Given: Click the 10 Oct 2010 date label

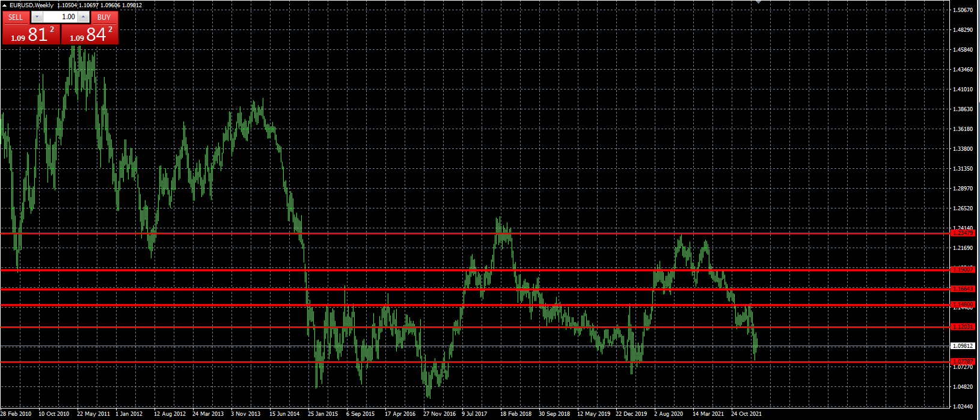Looking at the screenshot, I should point(54,414).
